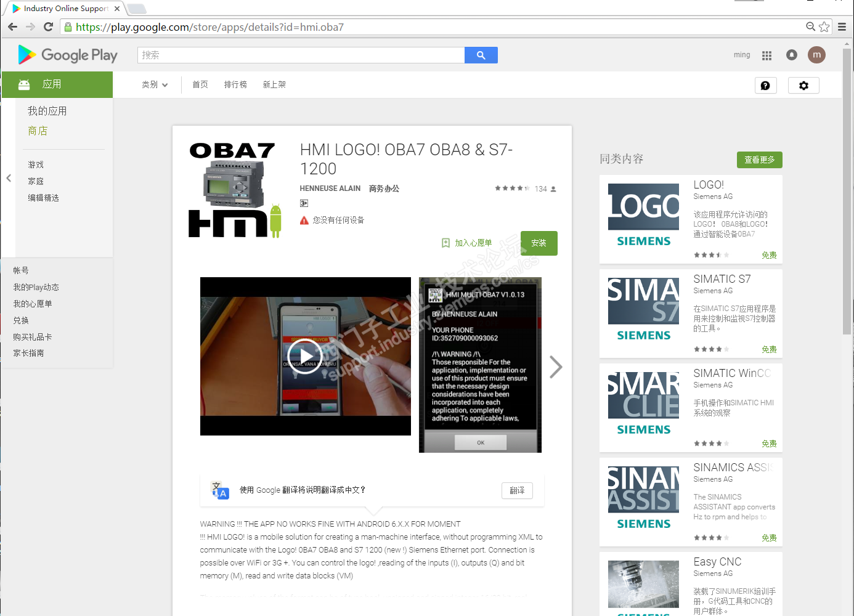Show next screenshot with right chevron
This screenshot has width=854, height=616.
556,367
